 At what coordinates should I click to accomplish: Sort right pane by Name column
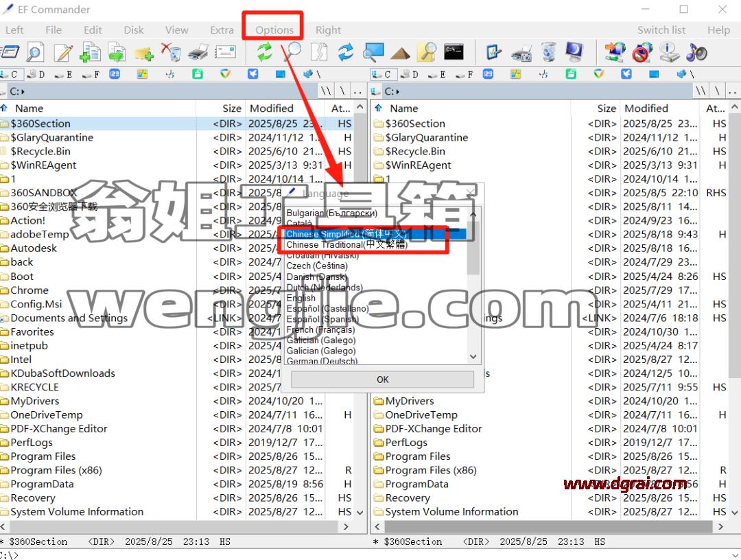[470, 108]
